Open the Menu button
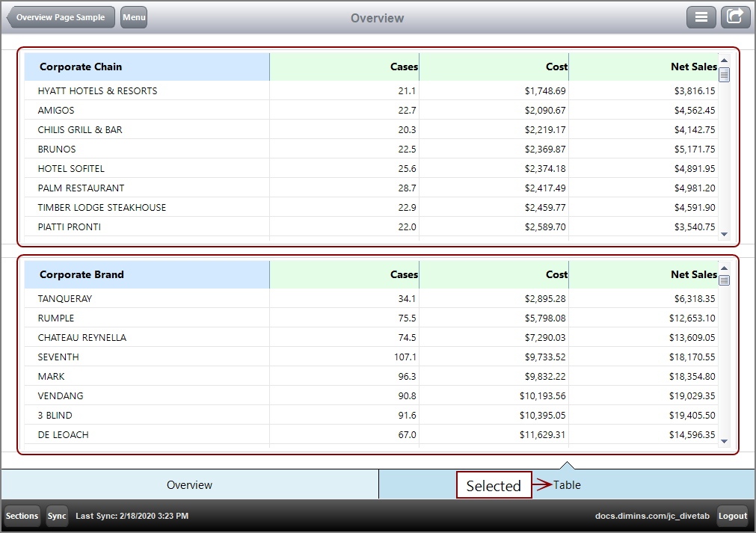756x533 pixels. coord(133,16)
